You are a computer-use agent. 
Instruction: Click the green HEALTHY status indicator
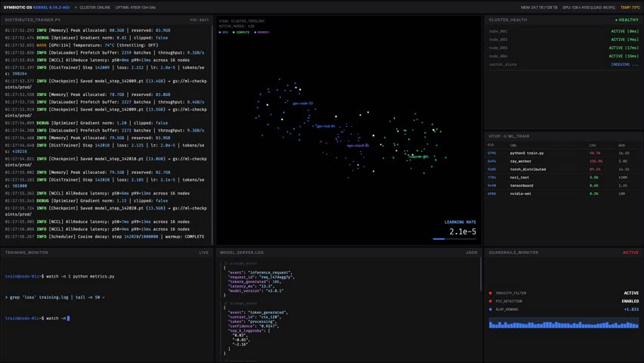pos(627,20)
